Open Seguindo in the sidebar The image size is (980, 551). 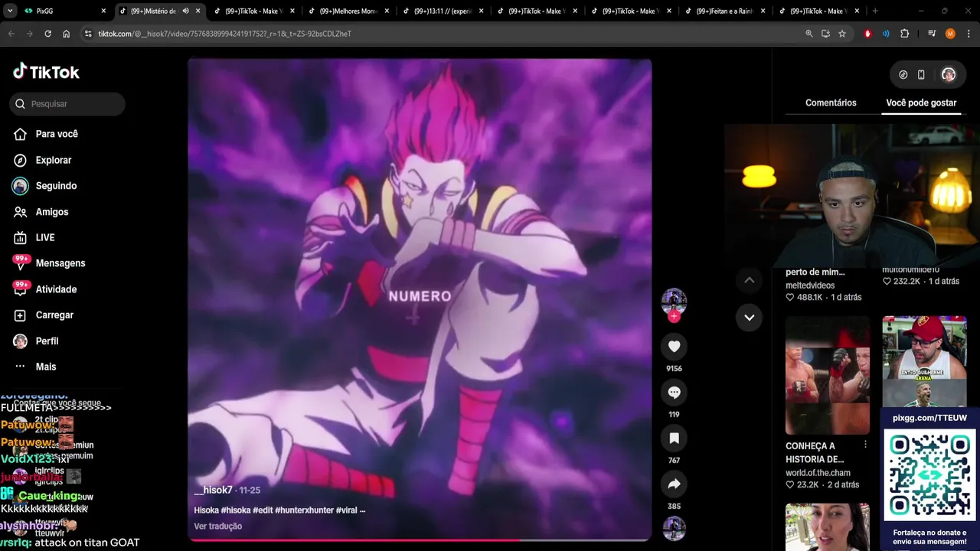44,186
